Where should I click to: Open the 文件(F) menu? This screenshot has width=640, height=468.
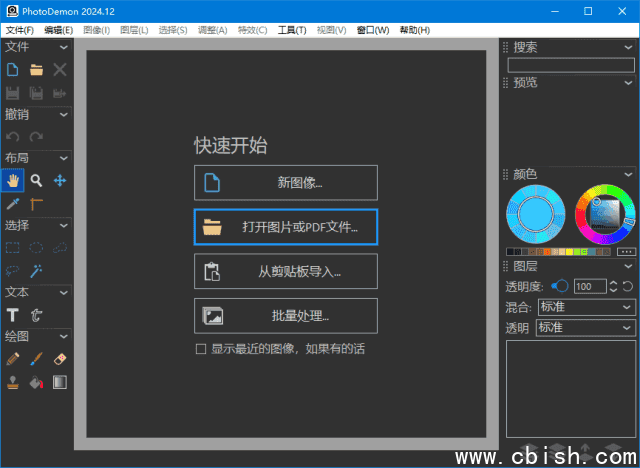pos(20,30)
